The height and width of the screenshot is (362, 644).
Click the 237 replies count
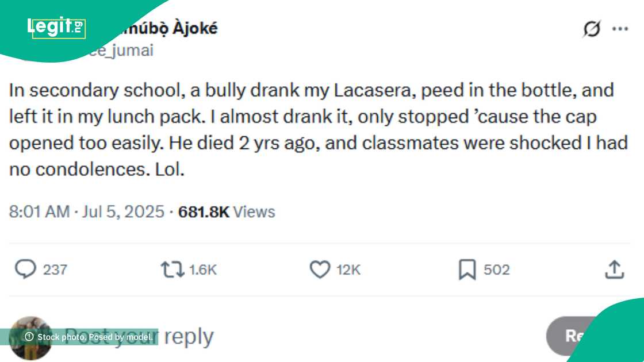click(55, 269)
